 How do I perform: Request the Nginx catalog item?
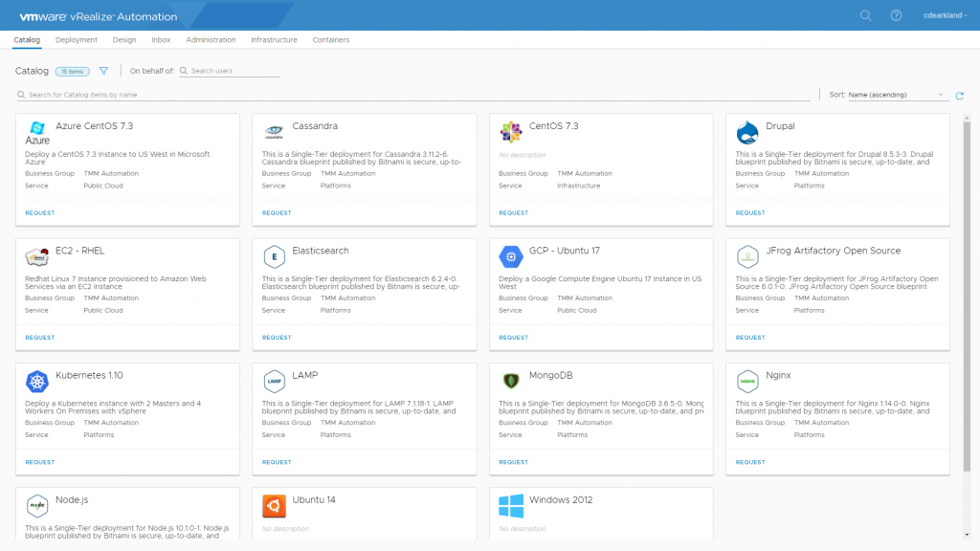click(750, 462)
